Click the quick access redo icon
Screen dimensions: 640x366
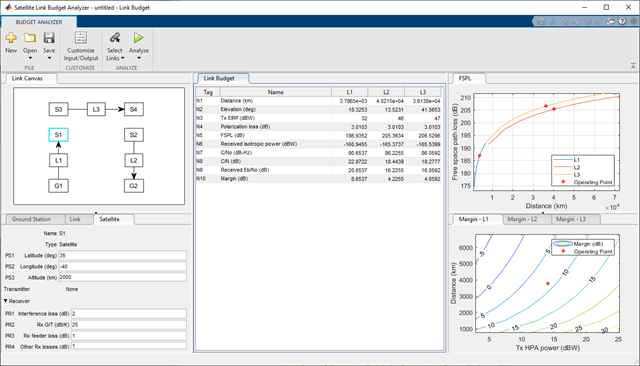599,22
